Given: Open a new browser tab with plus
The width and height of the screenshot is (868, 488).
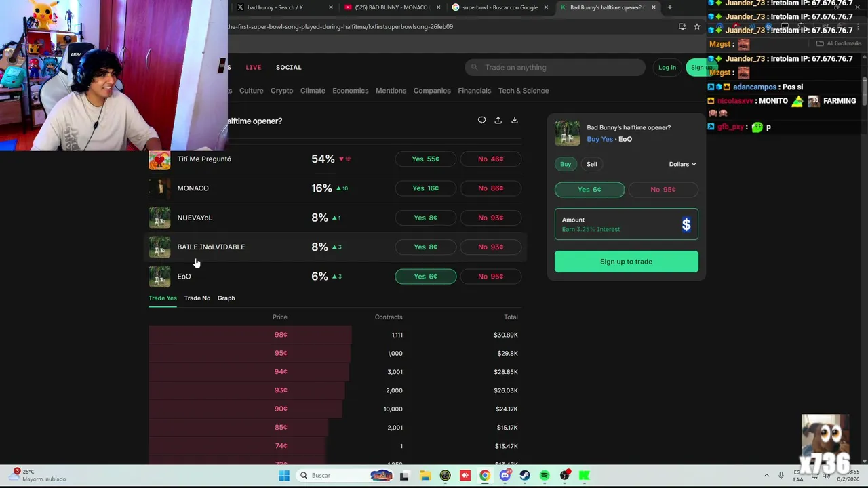Looking at the screenshot, I should tap(669, 7).
